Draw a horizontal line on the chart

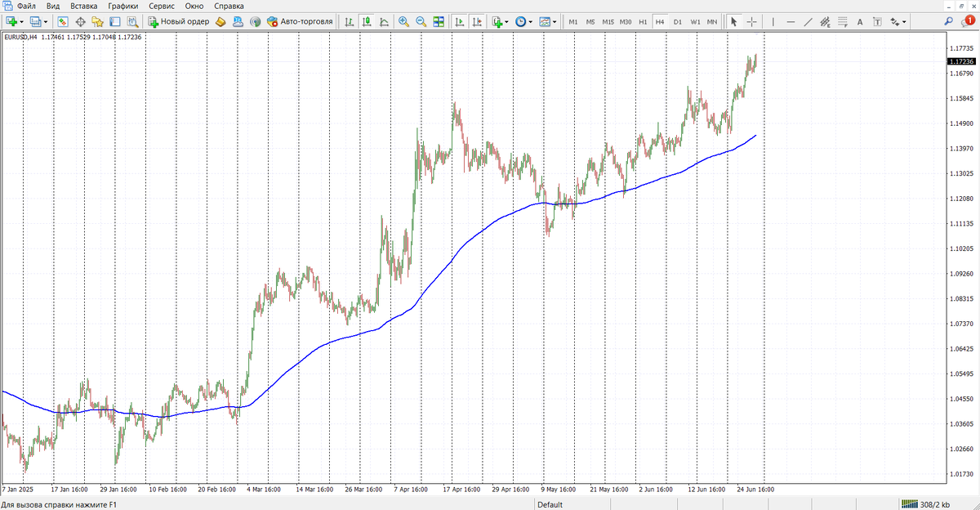(x=791, y=22)
